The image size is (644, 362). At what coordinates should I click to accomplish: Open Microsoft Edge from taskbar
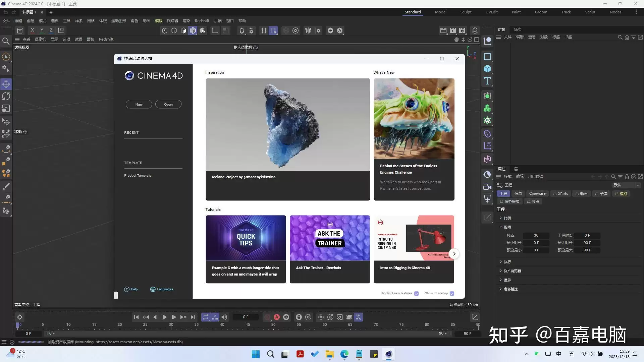[344, 354]
